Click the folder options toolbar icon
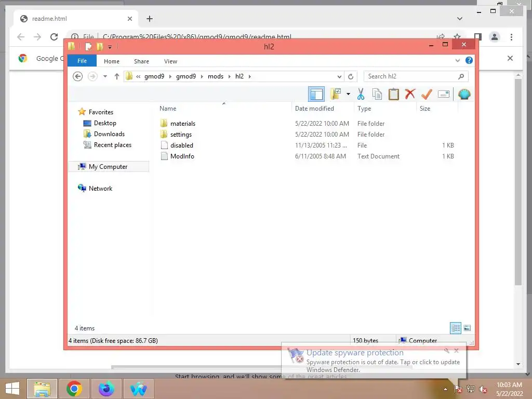Image resolution: width=532 pixels, height=399 pixels. [x=336, y=94]
